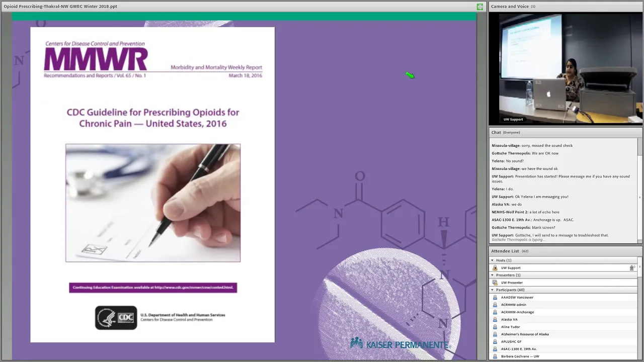Viewport: 644px width, 362px height.
Task: Click the participant icon next to AAADSW Vancouver
Action: tap(495, 297)
